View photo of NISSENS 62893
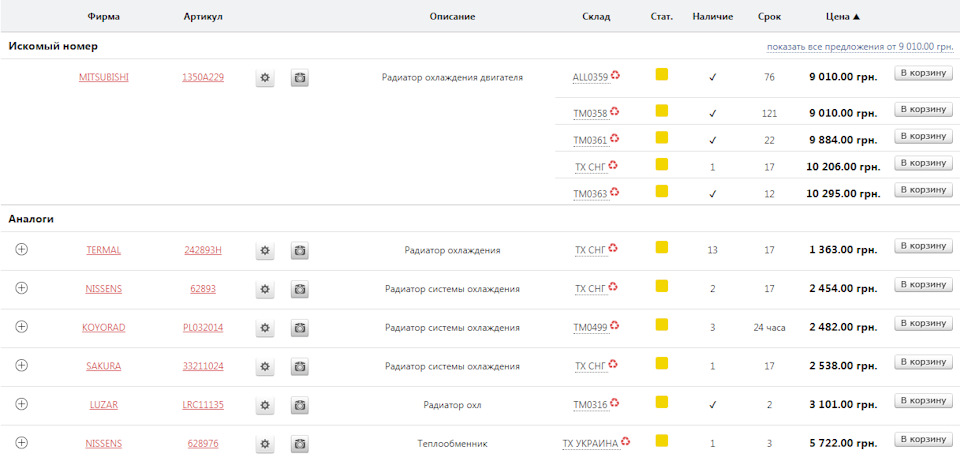Screen dimensions: 960x465 pos(299,289)
